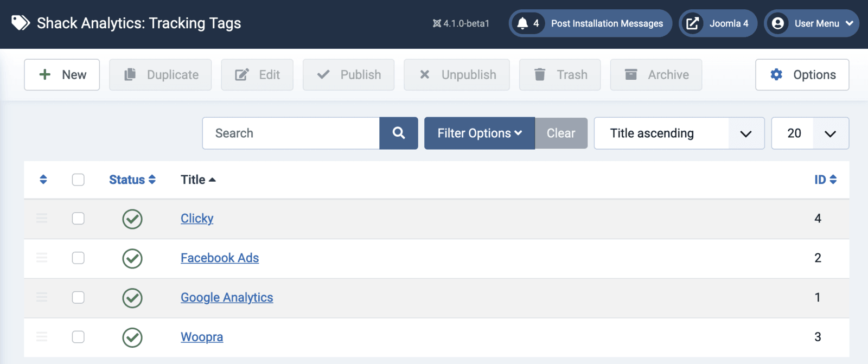Sort the table by Title column
Image resolution: width=868 pixels, height=364 pixels.
[x=198, y=180]
